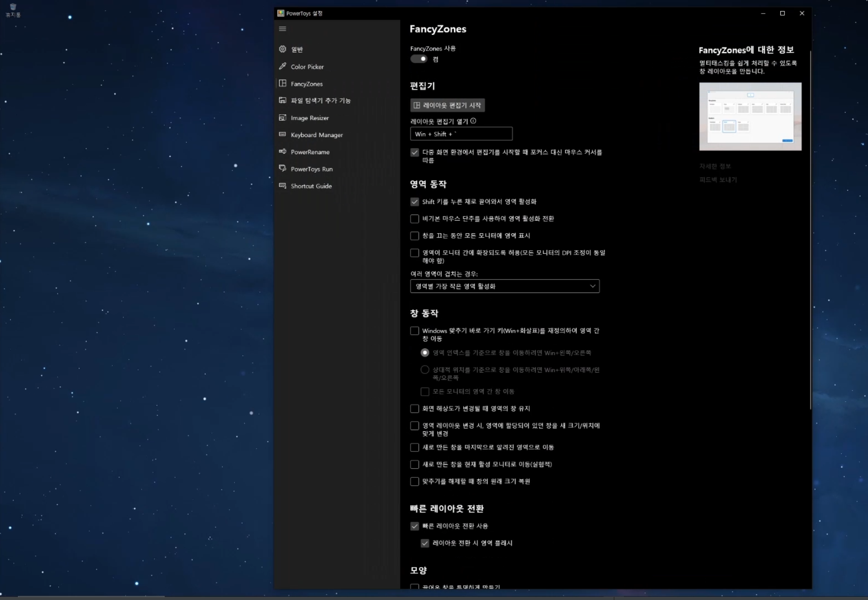Open the Image Resizer page

click(337, 118)
